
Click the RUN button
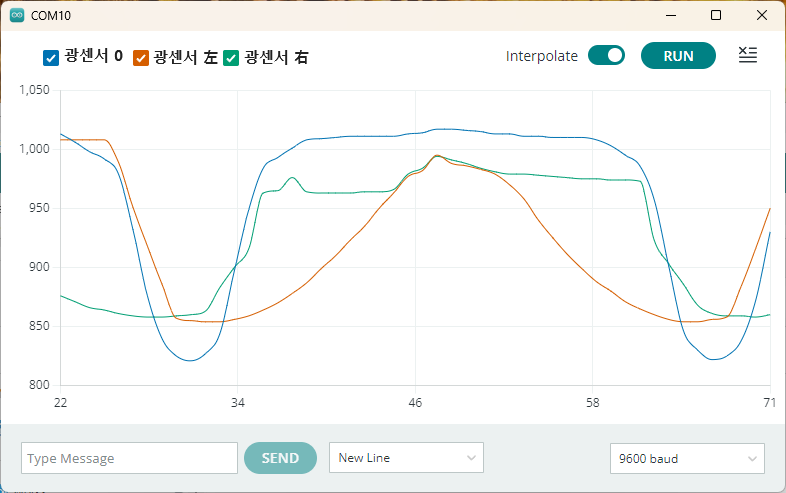678,56
